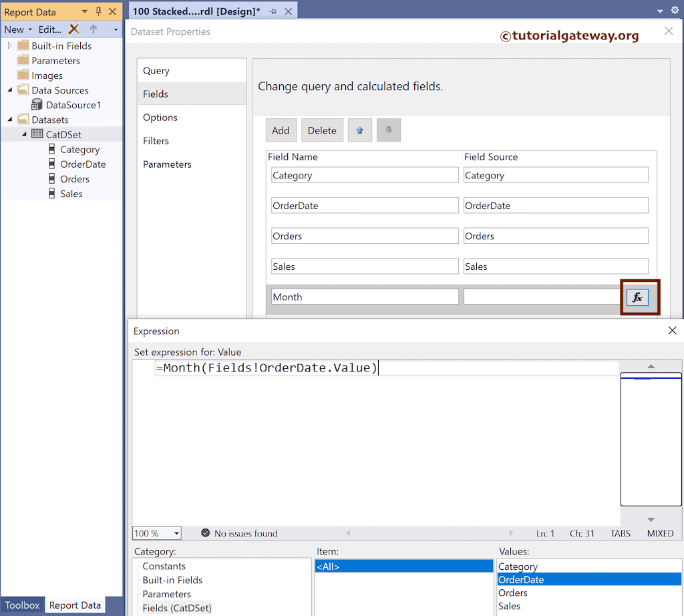The image size is (684, 616).
Task: Click the Month field name text box
Action: pyautogui.click(x=364, y=297)
